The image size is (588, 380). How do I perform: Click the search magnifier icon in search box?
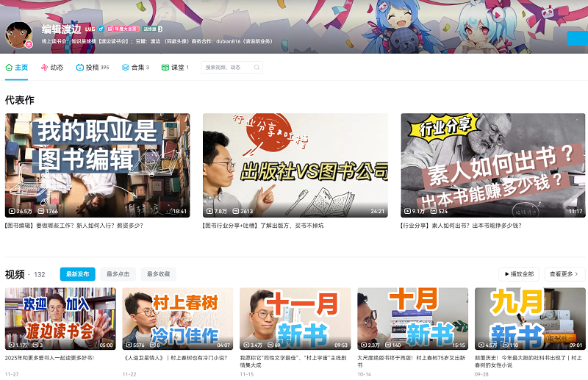(256, 67)
